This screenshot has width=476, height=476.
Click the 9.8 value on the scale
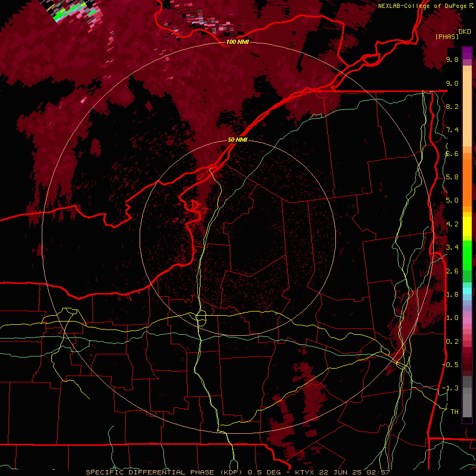(x=452, y=60)
